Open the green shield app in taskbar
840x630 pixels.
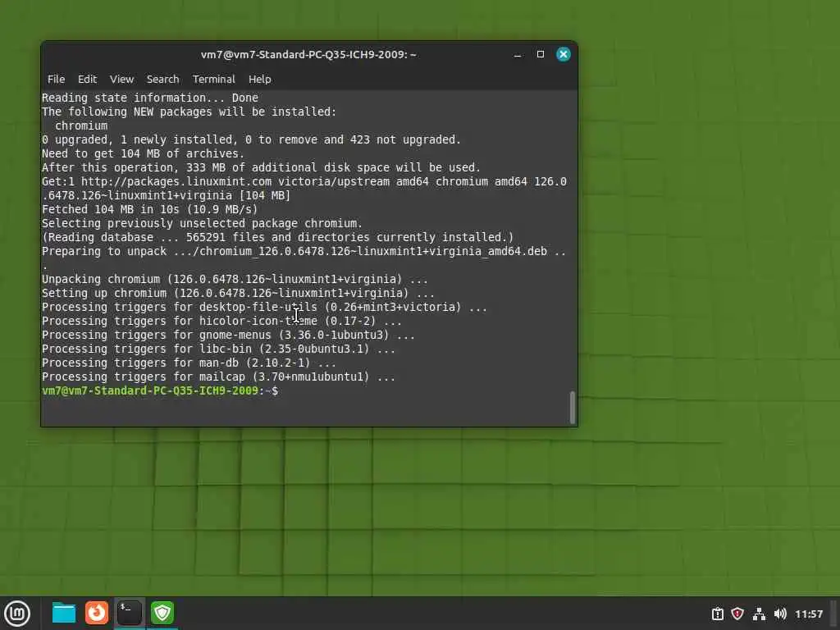pos(162,613)
